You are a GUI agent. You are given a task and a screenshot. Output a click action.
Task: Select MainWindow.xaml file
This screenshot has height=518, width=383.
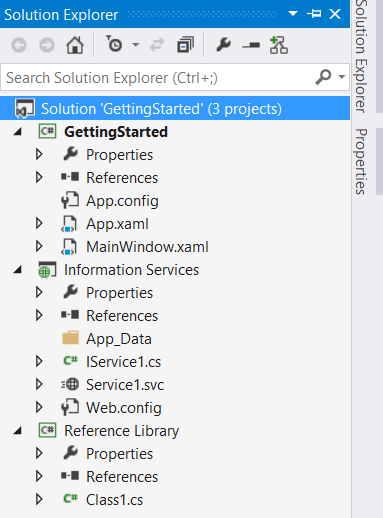coord(147,247)
